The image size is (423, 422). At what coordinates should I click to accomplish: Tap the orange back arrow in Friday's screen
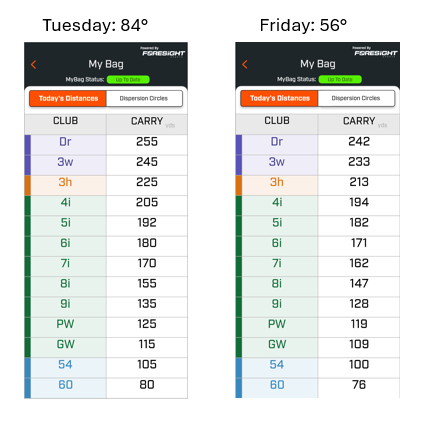[245, 64]
